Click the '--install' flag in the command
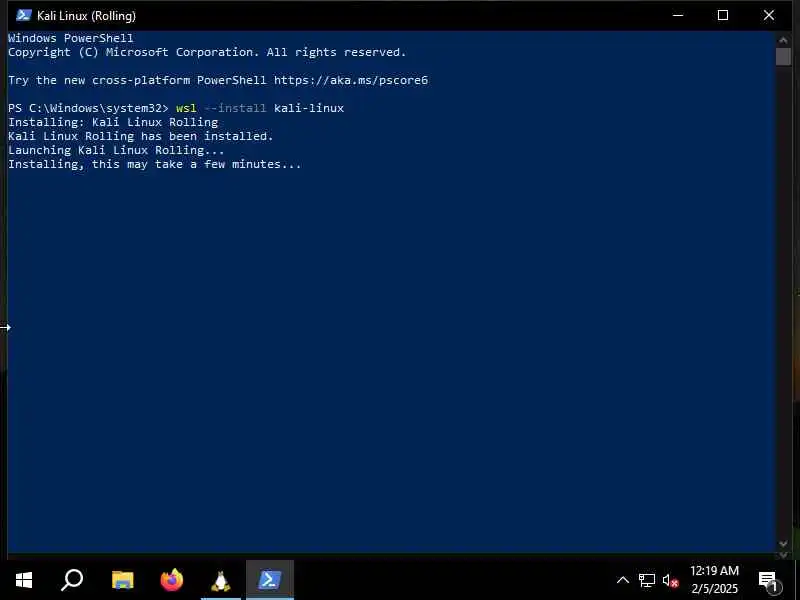Screen dimensions: 800x600 tap(235, 108)
